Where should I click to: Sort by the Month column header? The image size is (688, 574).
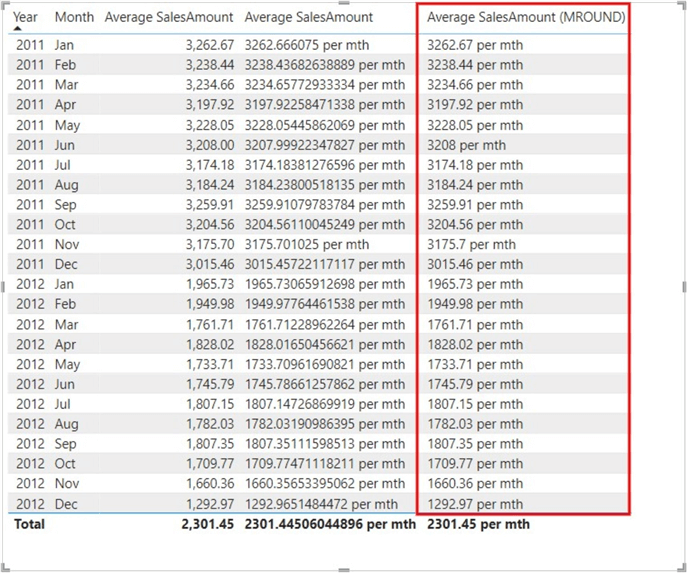[x=74, y=17]
